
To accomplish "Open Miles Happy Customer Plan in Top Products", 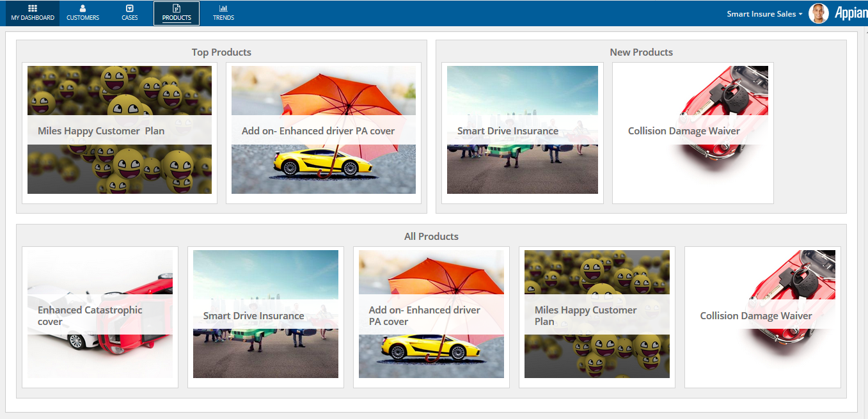I will (120, 133).
